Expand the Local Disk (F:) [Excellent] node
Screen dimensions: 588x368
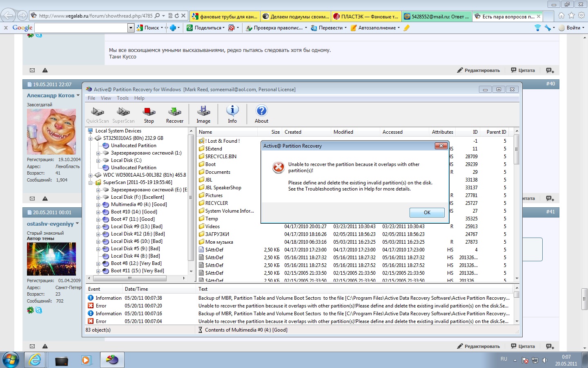point(98,197)
